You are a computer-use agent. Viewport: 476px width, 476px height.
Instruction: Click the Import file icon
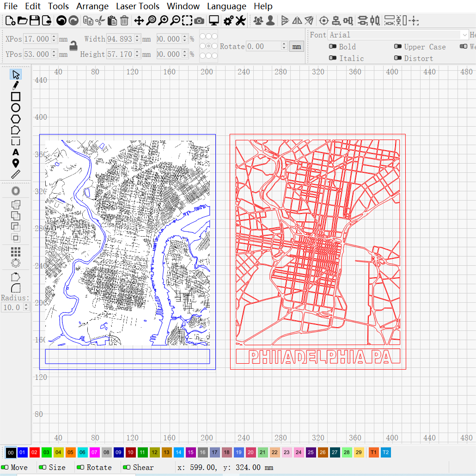pyautogui.click(x=47, y=21)
